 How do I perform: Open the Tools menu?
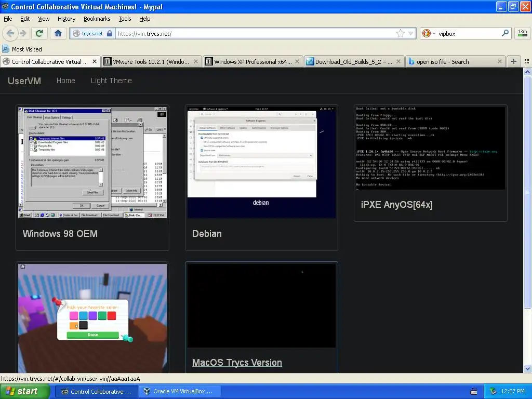(125, 19)
